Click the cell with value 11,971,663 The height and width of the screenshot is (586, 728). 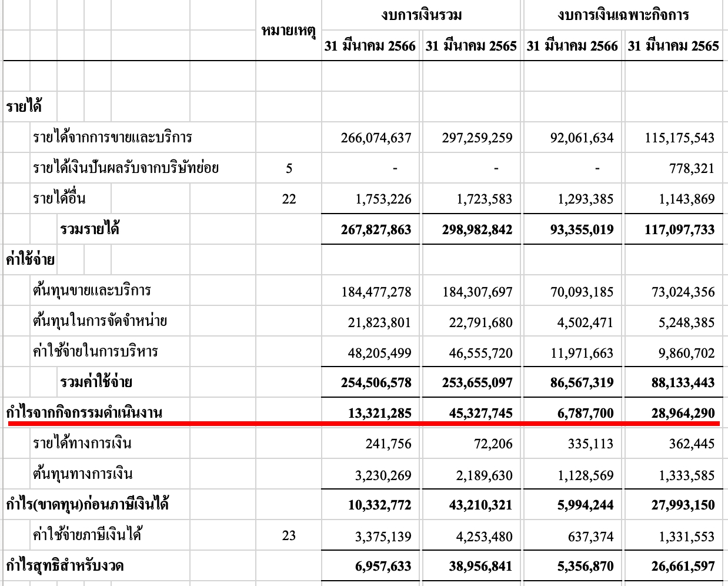pyautogui.click(x=582, y=352)
